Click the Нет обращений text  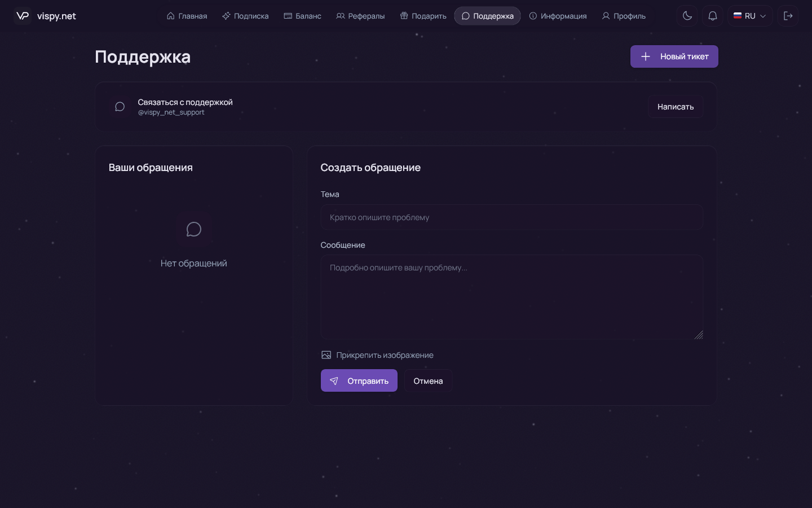pos(194,264)
